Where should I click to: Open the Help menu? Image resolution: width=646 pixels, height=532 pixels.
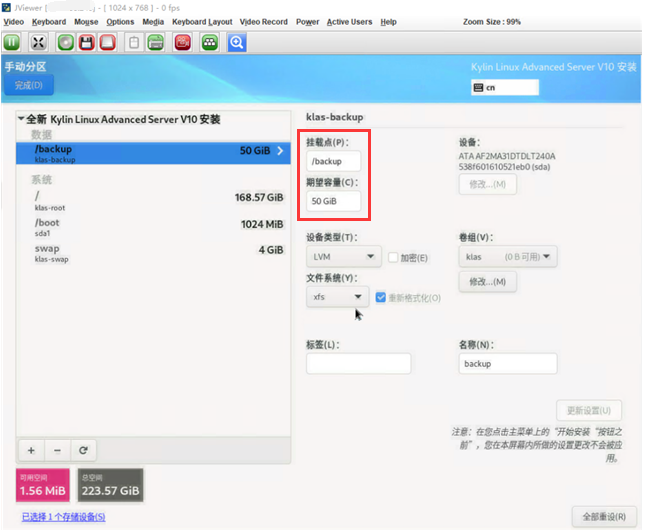388,22
